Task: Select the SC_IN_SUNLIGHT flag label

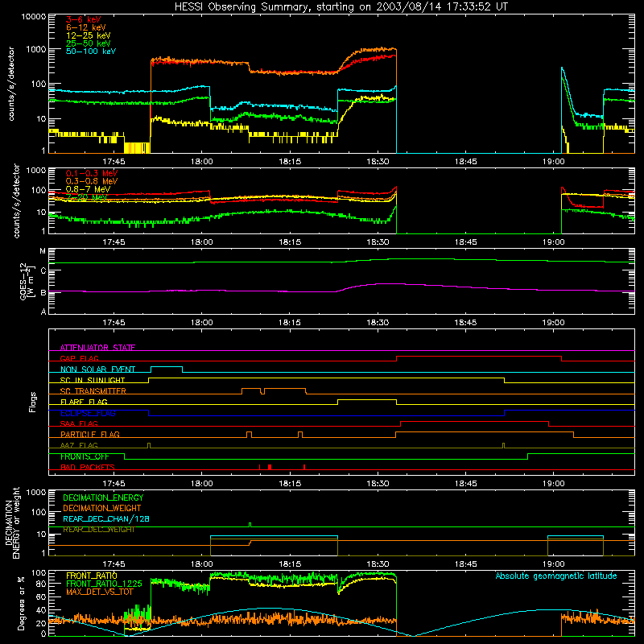Action: 93,380
